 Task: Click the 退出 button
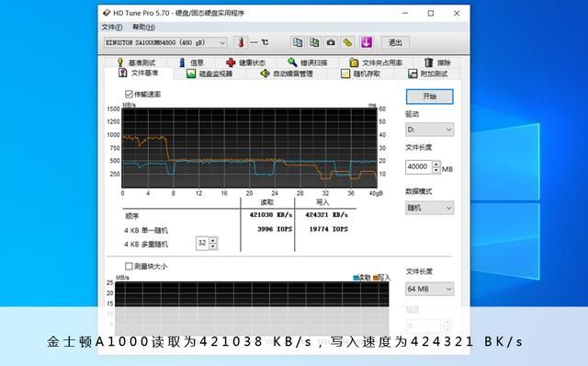[395, 42]
